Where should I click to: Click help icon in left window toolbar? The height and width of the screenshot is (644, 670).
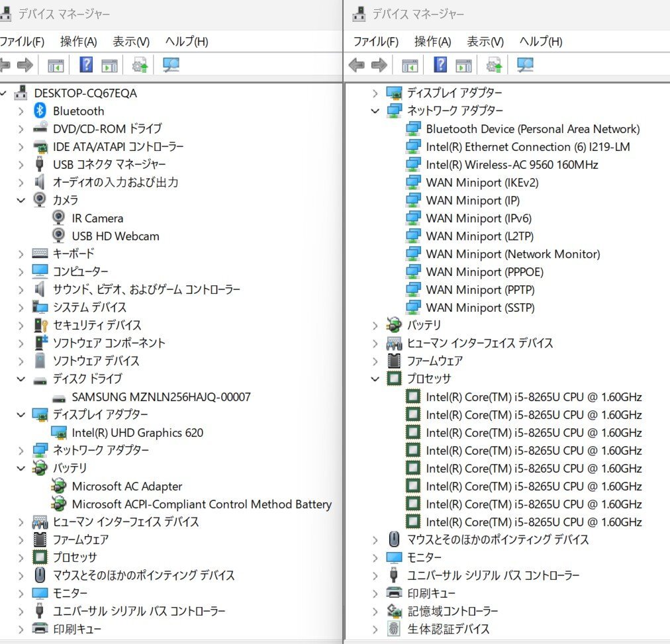86,65
